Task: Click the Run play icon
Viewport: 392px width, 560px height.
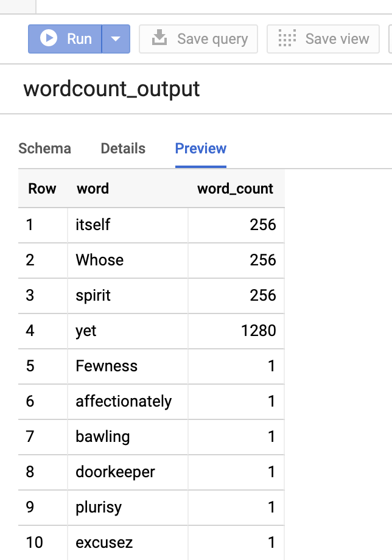Action: point(51,38)
